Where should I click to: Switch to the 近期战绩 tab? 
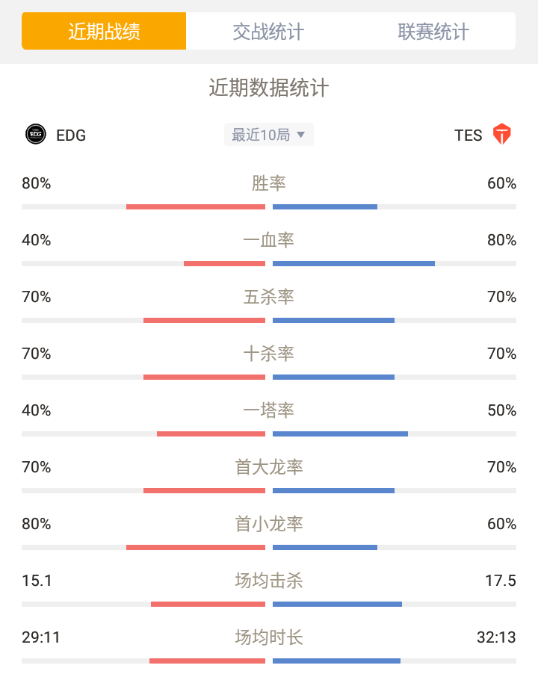pos(104,31)
